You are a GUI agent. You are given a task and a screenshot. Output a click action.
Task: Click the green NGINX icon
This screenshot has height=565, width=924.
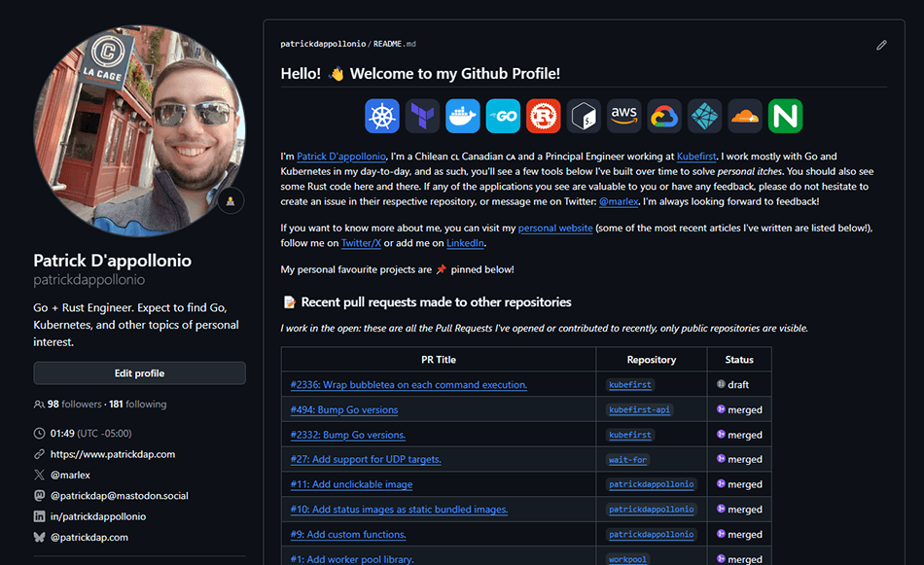pyautogui.click(x=785, y=116)
